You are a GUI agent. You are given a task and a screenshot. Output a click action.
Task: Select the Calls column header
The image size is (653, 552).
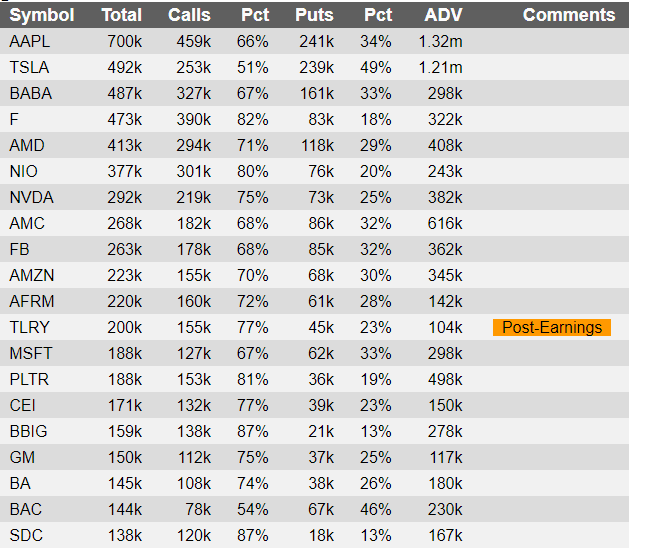(189, 15)
